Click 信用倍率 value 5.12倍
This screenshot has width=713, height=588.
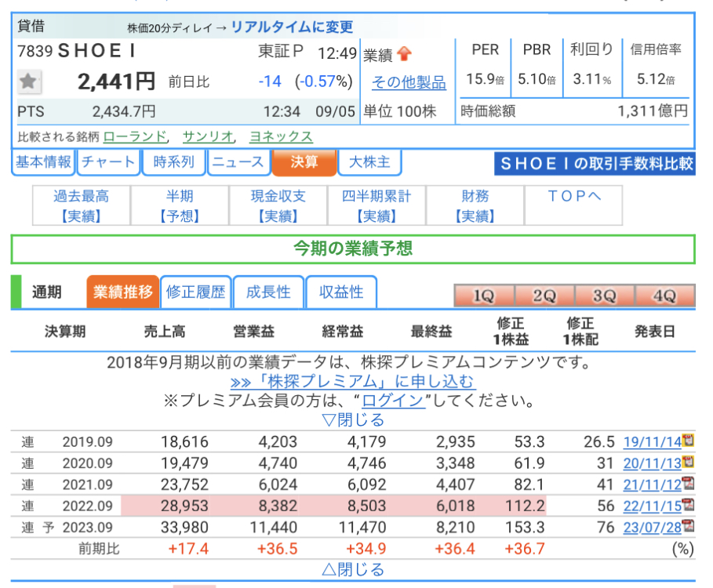(x=656, y=79)
